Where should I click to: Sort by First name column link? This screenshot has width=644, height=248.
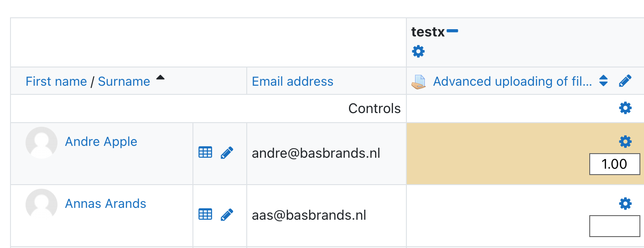tap(56, 82)
